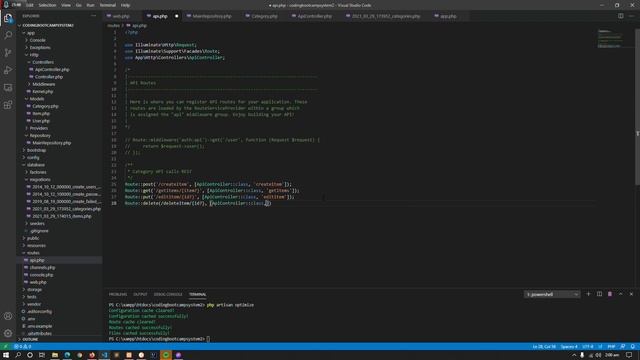Open Source Control view in activity bar
Viewport: 640px width, 360px height.
tap(8, 53)
